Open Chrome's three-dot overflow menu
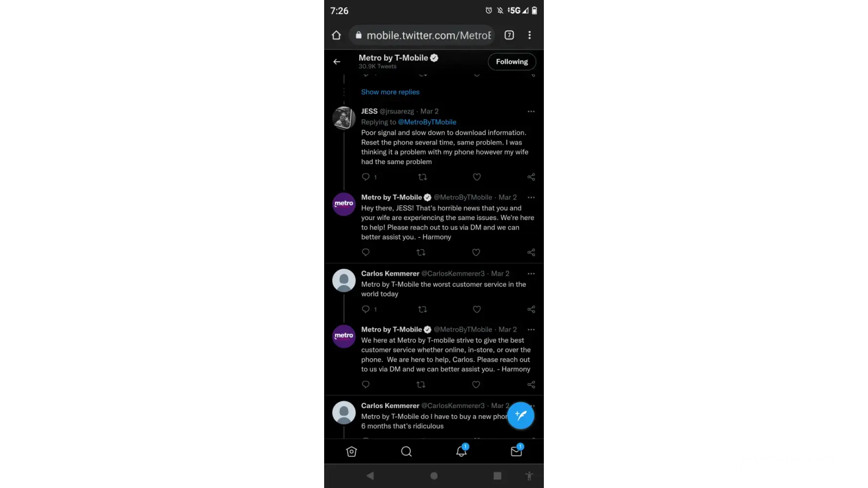This screenshot has height=488, width=868. click(529, 35)
